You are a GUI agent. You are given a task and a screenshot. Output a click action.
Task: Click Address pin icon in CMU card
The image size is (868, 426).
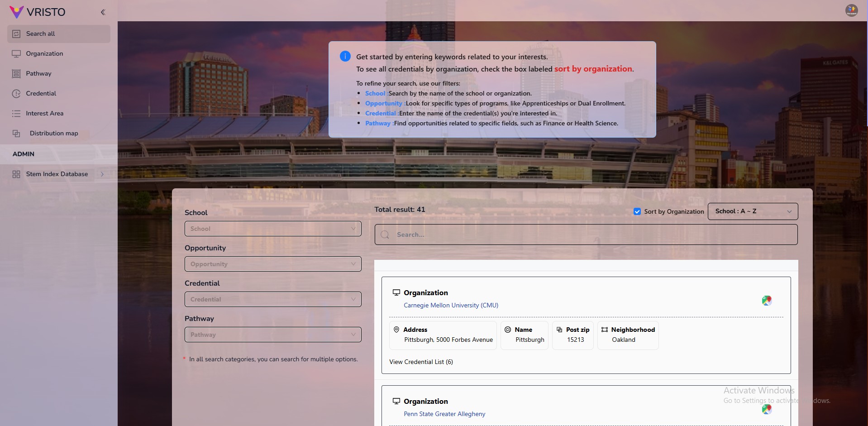(396, 330)
